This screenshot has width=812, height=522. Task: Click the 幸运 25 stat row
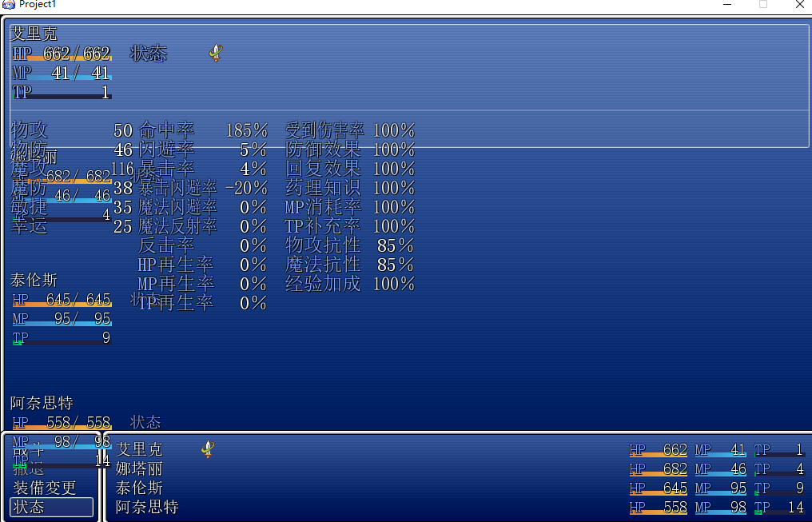click(71, 226)
